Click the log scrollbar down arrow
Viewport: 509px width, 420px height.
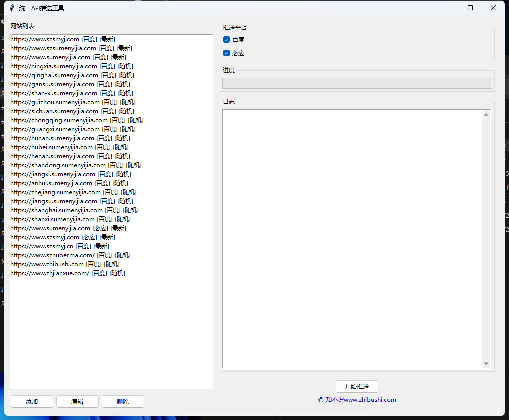coord(486,364)
